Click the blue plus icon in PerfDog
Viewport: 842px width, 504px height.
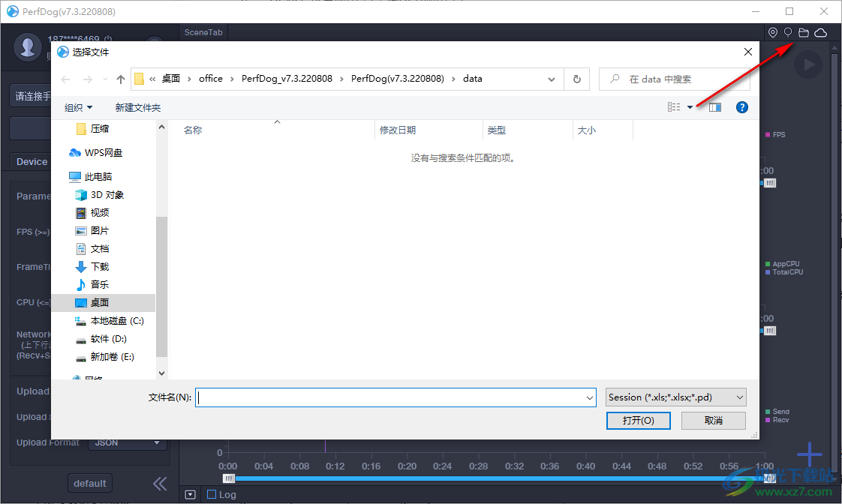pyautogui.click(x=809, y=454)
